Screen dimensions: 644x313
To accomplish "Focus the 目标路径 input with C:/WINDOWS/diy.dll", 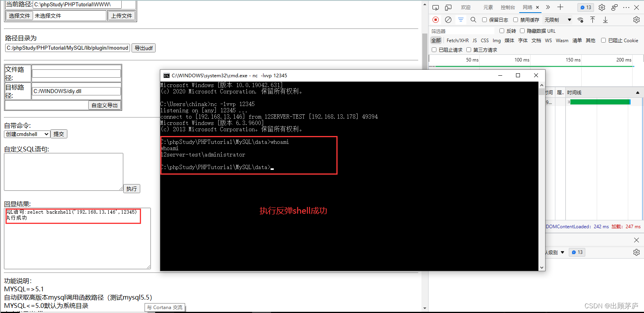I will click(76, 91).
